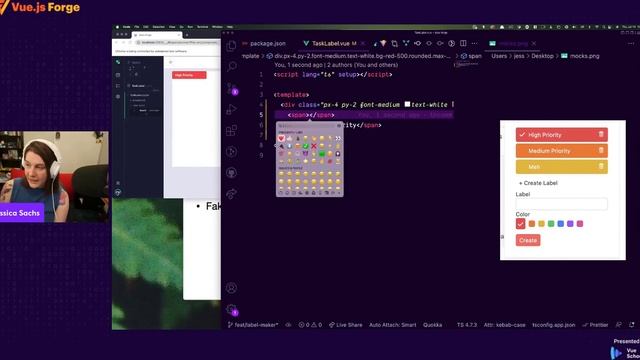Open the Live Share view in the activity bar

pyautogui.click(x=231, y=194)
